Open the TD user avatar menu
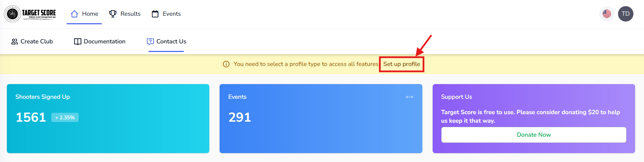The height and width of the screenshot is (162, 644). pyautogui.click(x=626, y=14)
